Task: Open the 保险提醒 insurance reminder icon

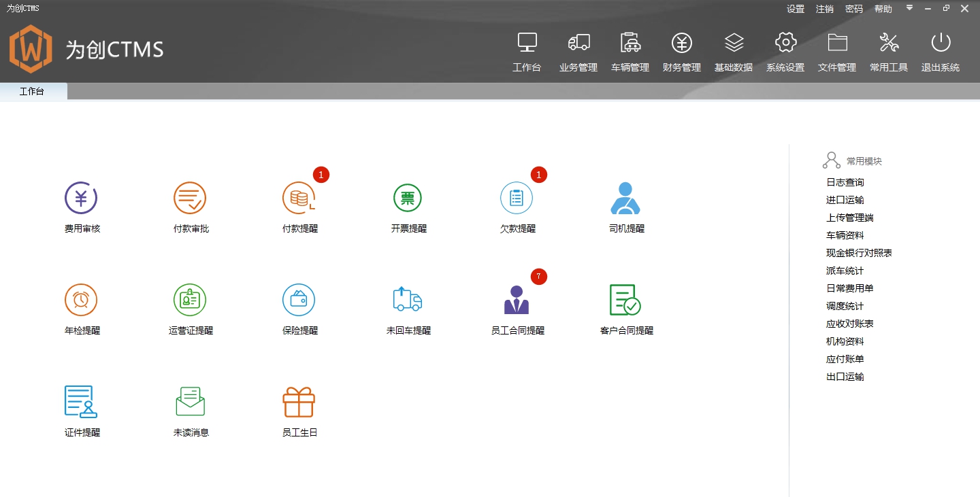Action: click(x=299, y=299)
